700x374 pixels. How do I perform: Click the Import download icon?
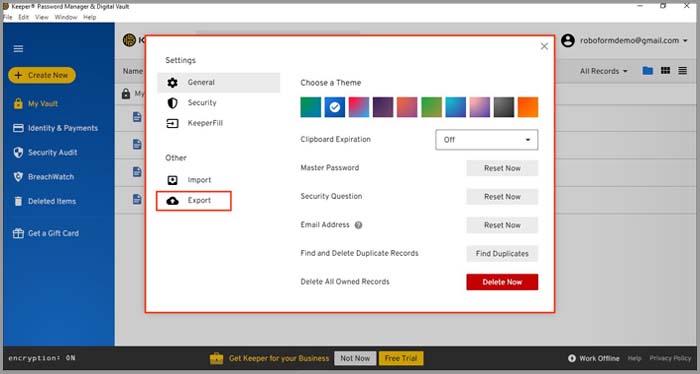coord(172,180)
